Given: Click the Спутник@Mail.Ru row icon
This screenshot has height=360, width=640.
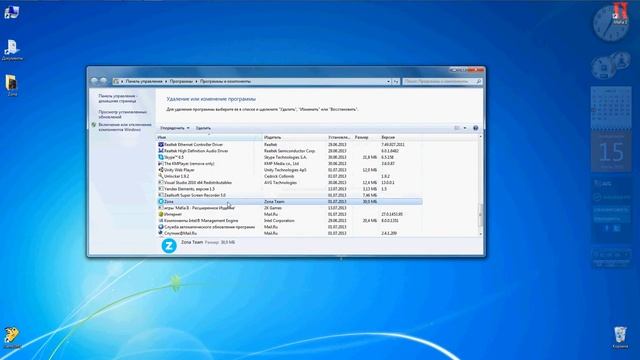Looking at the screenshot, I should (160, 233).
